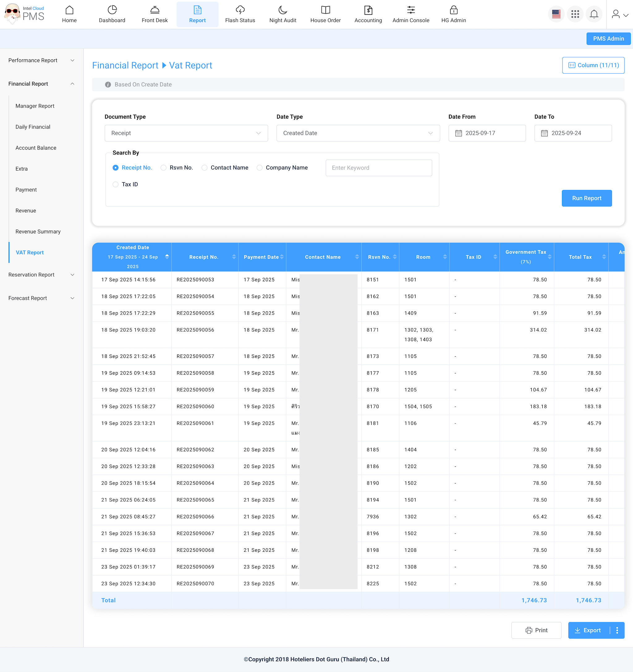The image size is (633, 672).
Task: Open the notifications bell icon
Action: click(594, 14)
